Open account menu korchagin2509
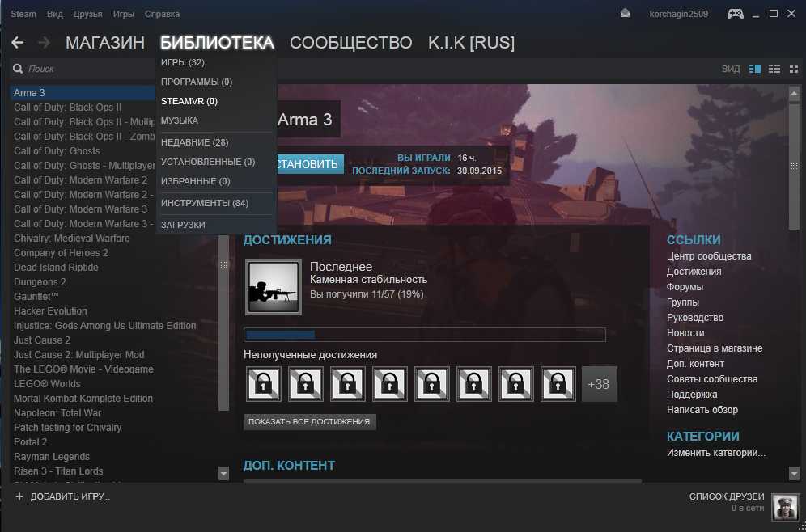Screen dimensions: 806x532 pos(678,14)
